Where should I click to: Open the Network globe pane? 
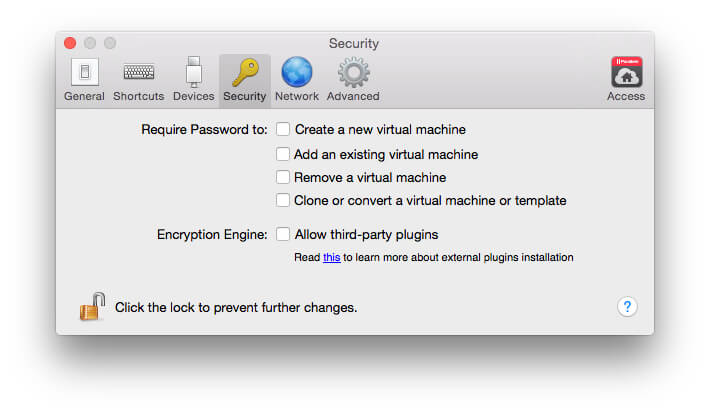click(297, 80)
